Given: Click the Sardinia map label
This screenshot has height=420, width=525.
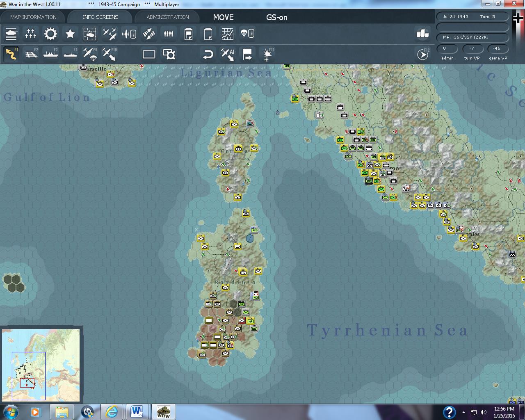Looking at the screenshot, I should point(235,282).
